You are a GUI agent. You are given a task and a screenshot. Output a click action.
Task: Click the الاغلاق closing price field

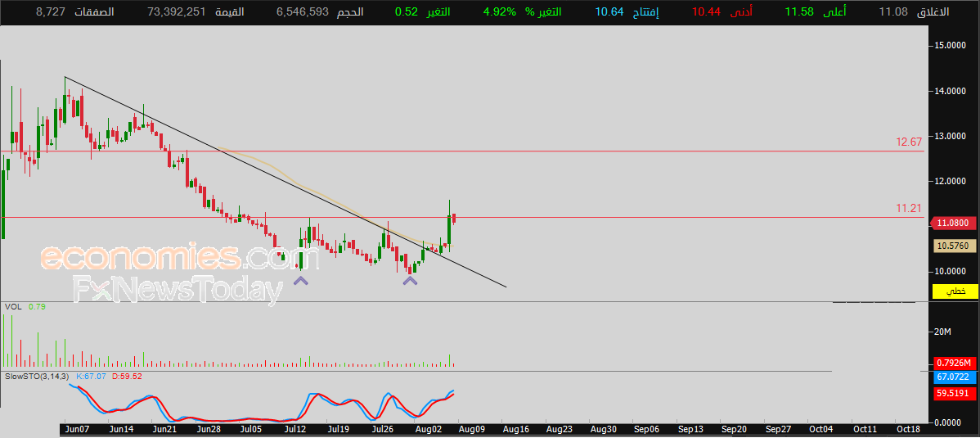(913, 12)
